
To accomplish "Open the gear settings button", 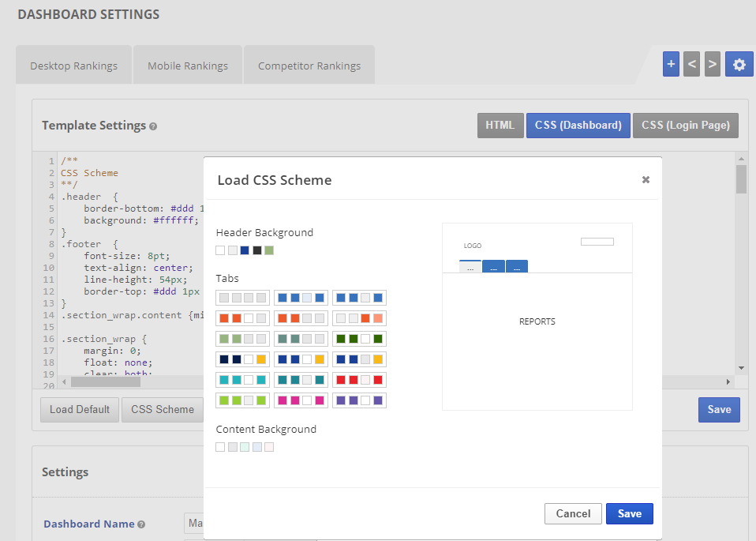I will coord(739,64).
